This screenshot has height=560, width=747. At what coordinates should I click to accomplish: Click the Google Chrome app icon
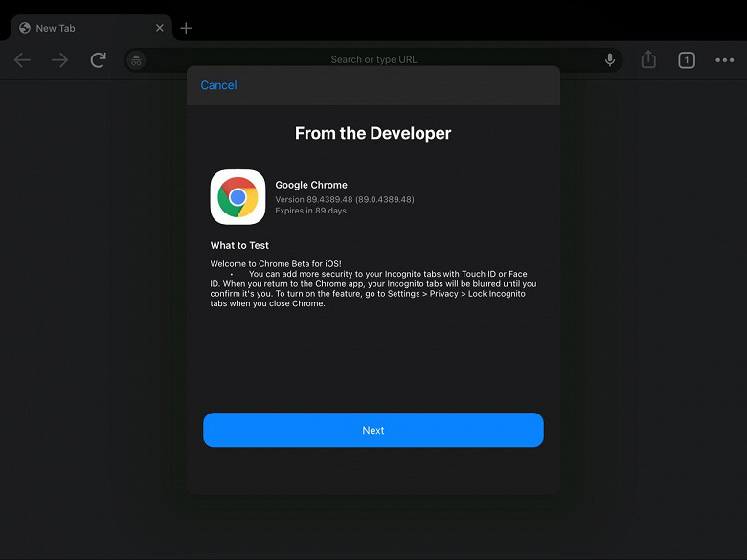tap(238, 197)
